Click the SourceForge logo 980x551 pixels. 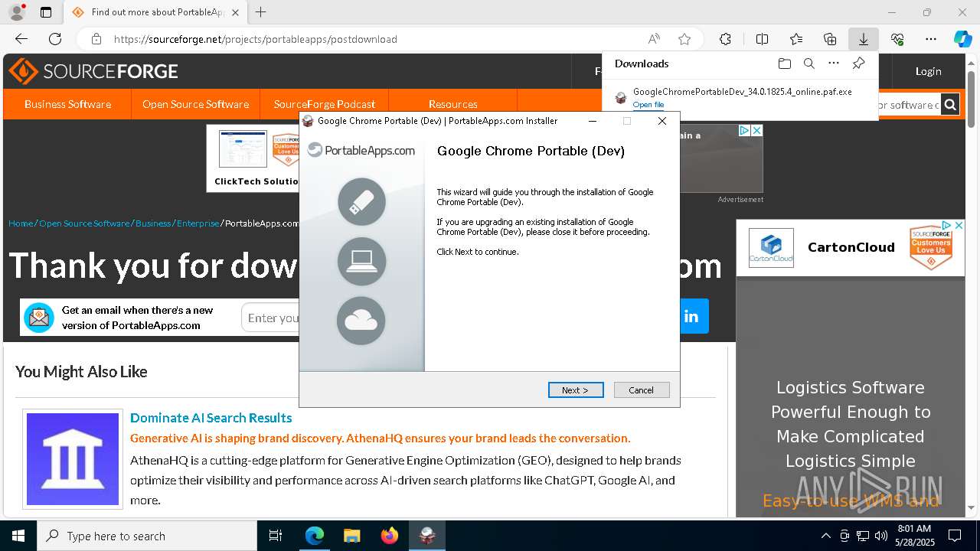pyautogui.click(x=93, y=71)
